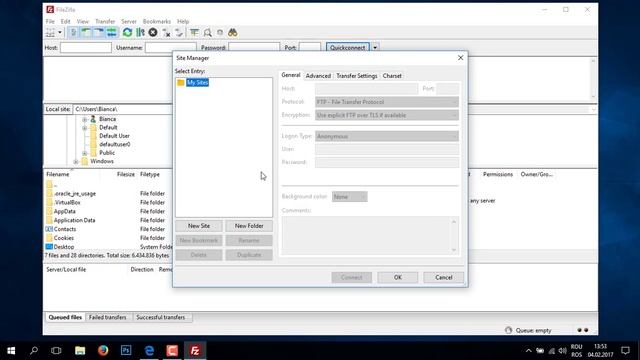Open Windows taskbar search
Screen dimensions: 640x360
pyautogui.click(x=34, y=350)
